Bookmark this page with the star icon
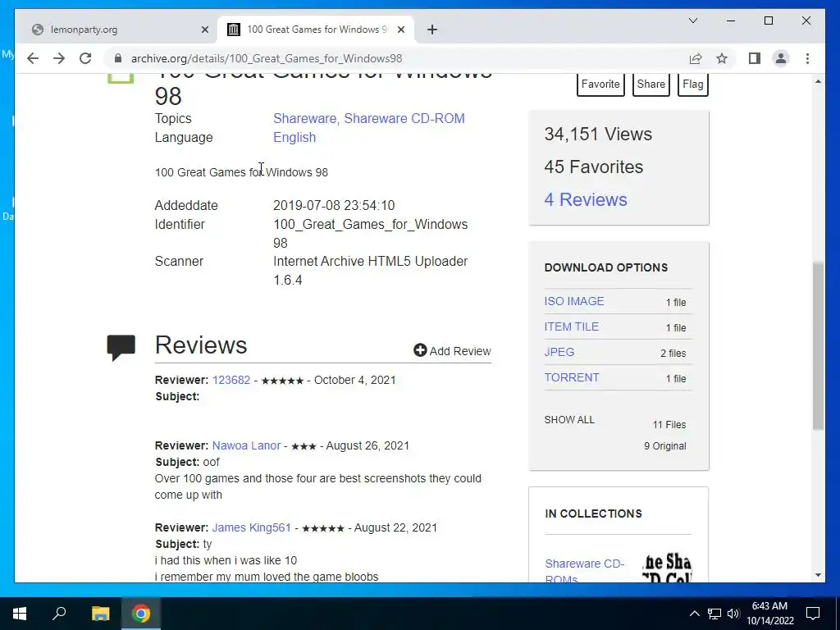840x630 pixels. pyautogui.click(x=722, y=58)
